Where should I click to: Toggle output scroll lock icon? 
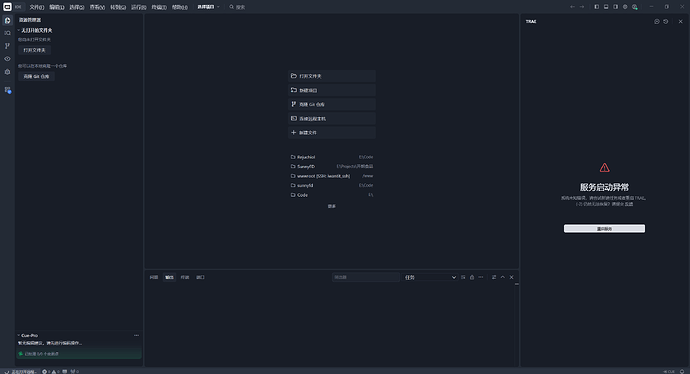click(x=472, y=277)
